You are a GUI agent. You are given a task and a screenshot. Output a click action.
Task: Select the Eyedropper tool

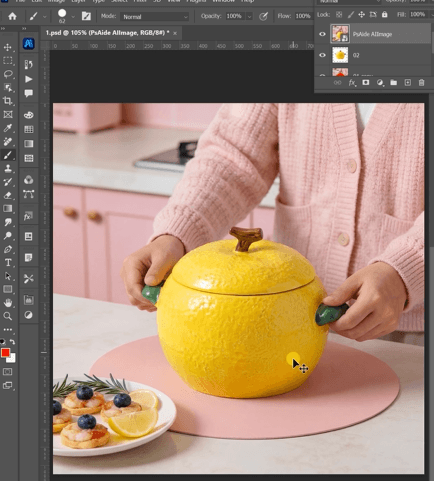pos(8,128)
